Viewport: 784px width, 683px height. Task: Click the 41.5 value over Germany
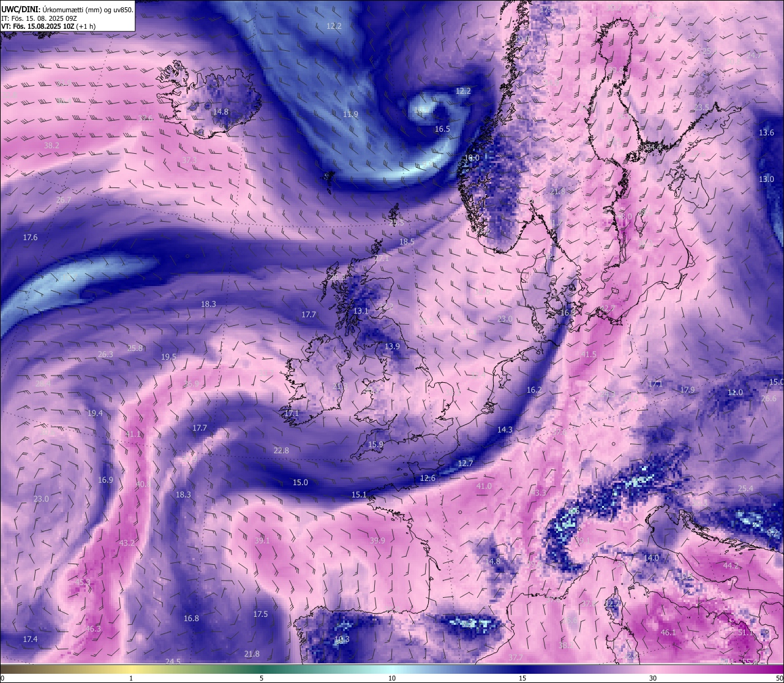[588, 354]
